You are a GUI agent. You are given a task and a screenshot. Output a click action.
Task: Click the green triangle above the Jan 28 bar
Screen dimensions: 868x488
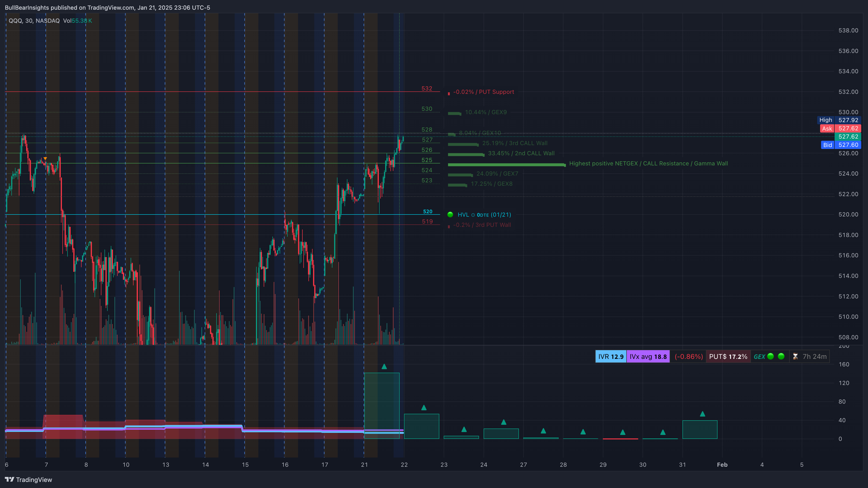583,432
